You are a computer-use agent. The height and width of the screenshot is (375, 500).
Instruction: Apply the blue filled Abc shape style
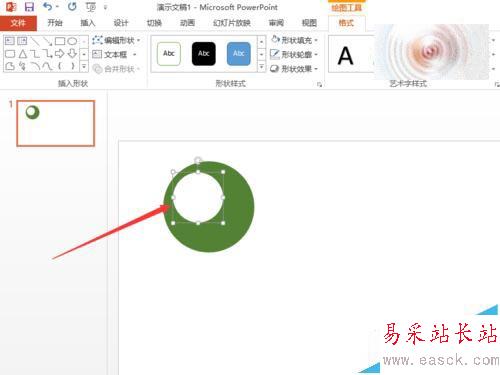(x=239, y=54)
